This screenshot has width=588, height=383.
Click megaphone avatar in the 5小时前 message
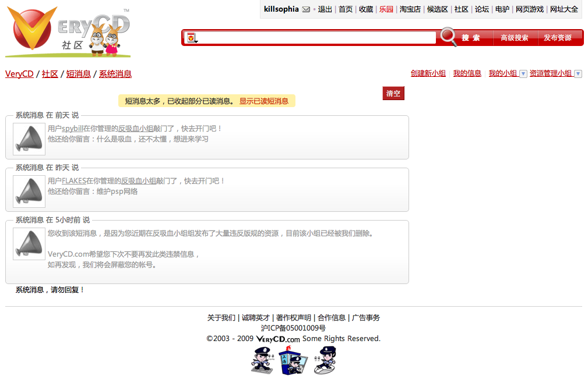coord(29,244)
